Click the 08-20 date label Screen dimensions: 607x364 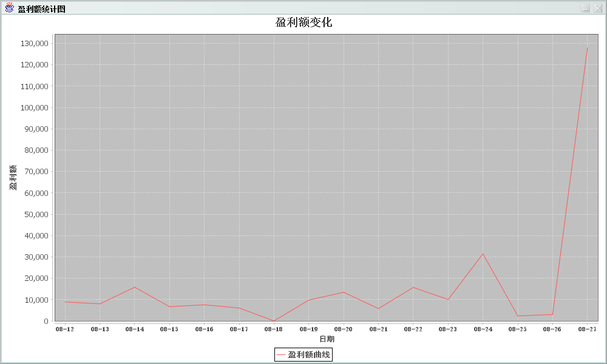(x=344, y=329)
